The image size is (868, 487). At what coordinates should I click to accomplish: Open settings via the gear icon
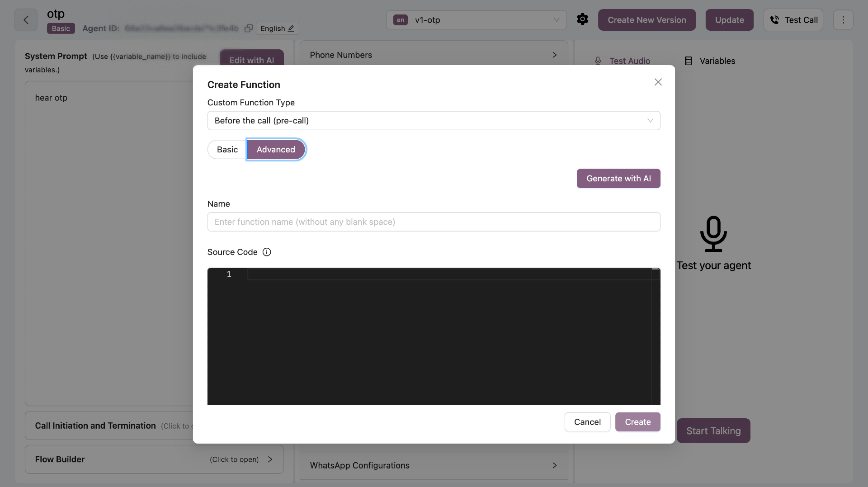582,19
